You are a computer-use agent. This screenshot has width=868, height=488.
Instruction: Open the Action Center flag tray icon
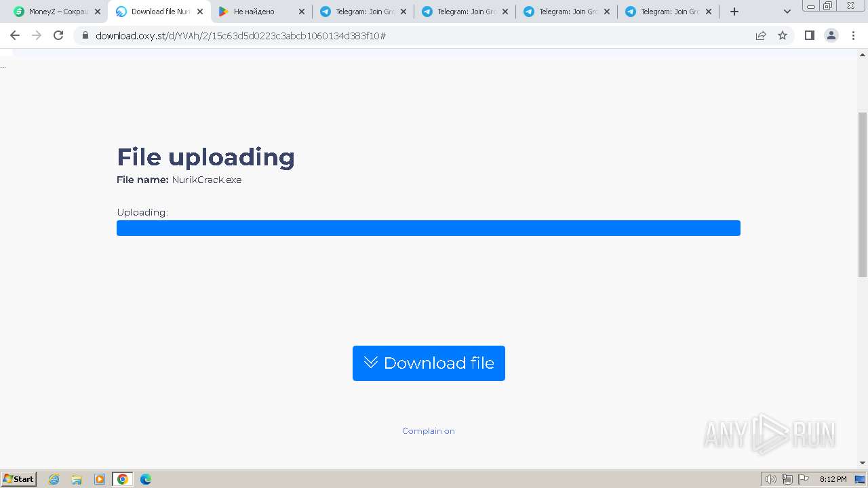[x=804, y=479]
